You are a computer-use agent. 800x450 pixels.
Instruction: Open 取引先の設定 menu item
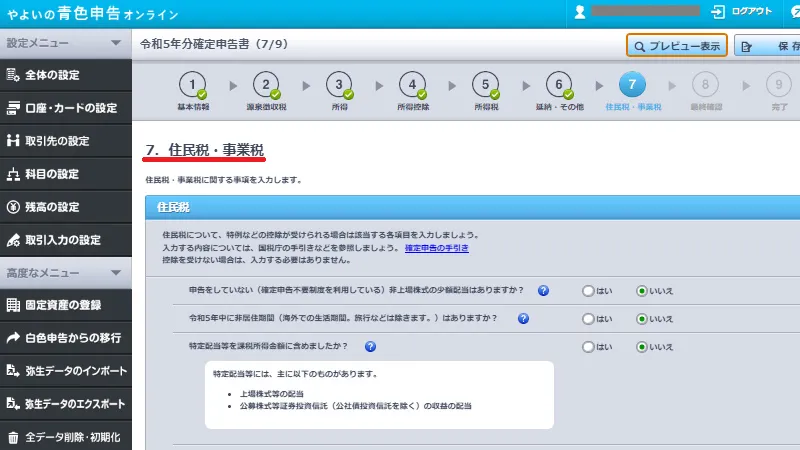pyautogui.click(x=66, y=140)
